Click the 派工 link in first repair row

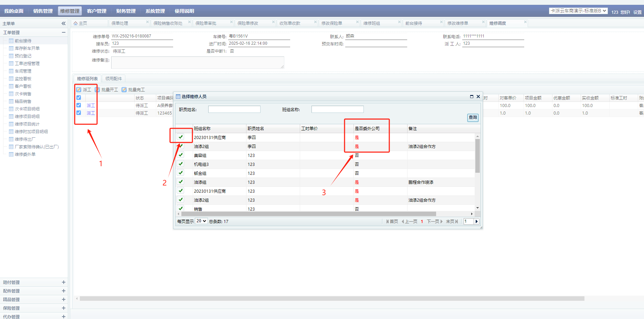(91, 106)
